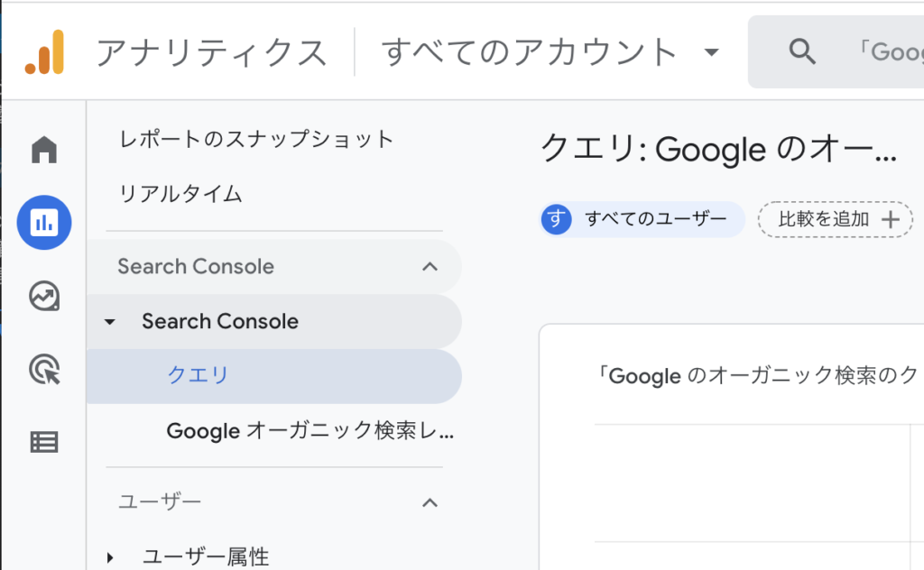Open the Explore trend icon
Viewport: 924px width, 570px height.
click(44, 296)
